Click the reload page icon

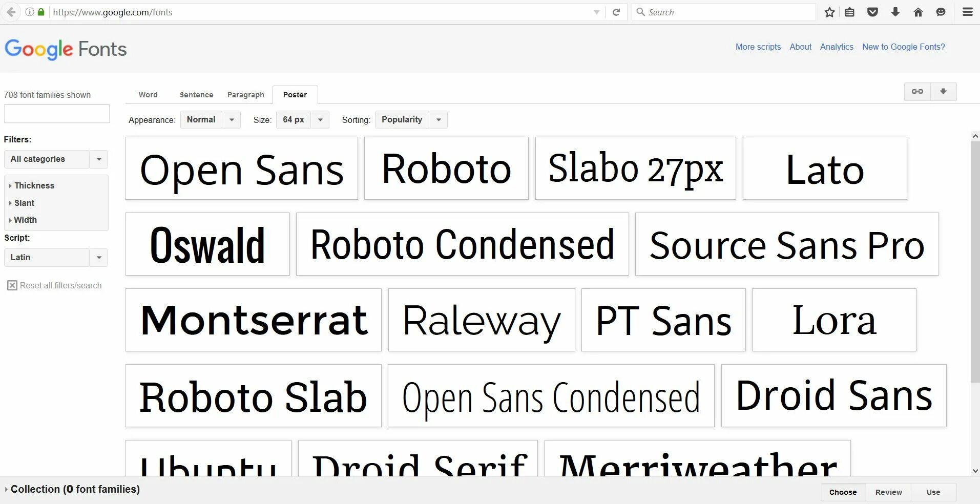(x=616, y=12)
